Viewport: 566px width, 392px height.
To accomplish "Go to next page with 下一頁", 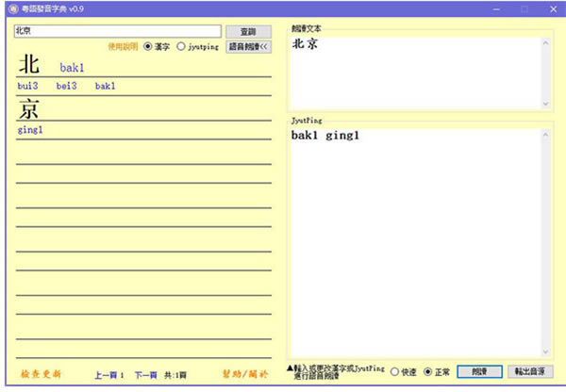I will point(147,375).
